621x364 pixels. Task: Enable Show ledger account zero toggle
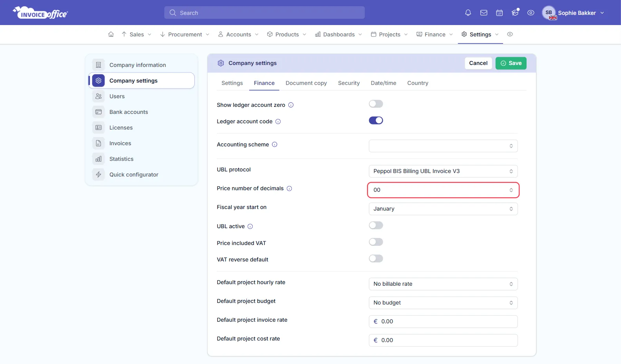(376, 104)
